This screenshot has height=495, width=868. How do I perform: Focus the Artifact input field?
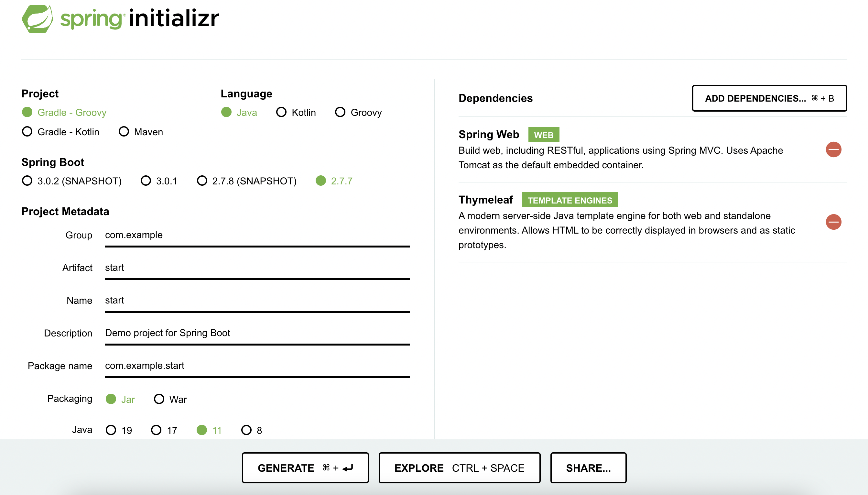tap(257, 268)
